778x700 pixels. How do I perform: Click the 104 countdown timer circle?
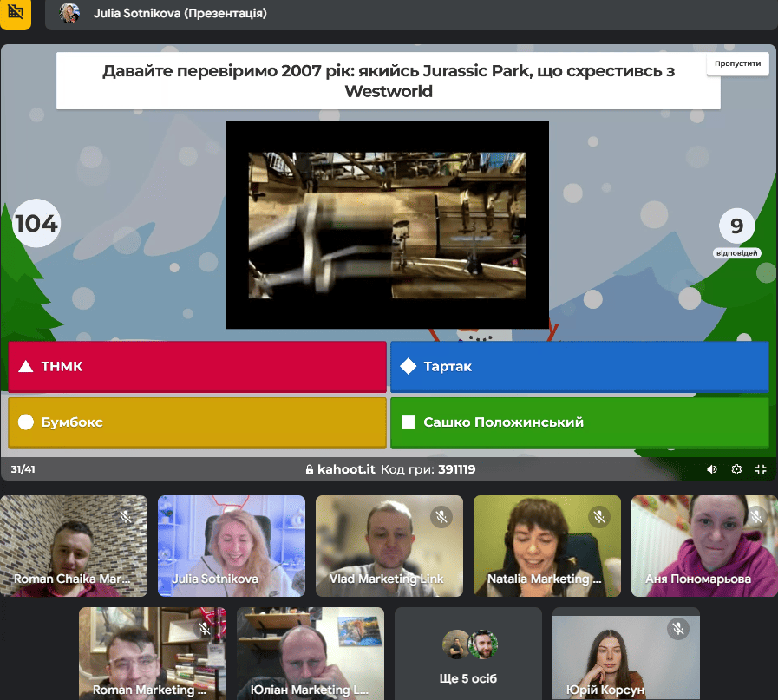(36, 224)
